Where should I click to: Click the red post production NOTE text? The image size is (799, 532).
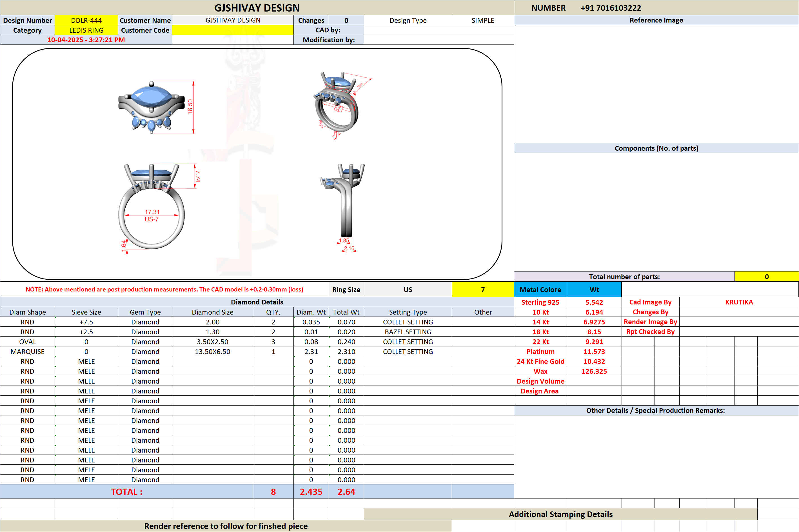click(x=164, y=290)
